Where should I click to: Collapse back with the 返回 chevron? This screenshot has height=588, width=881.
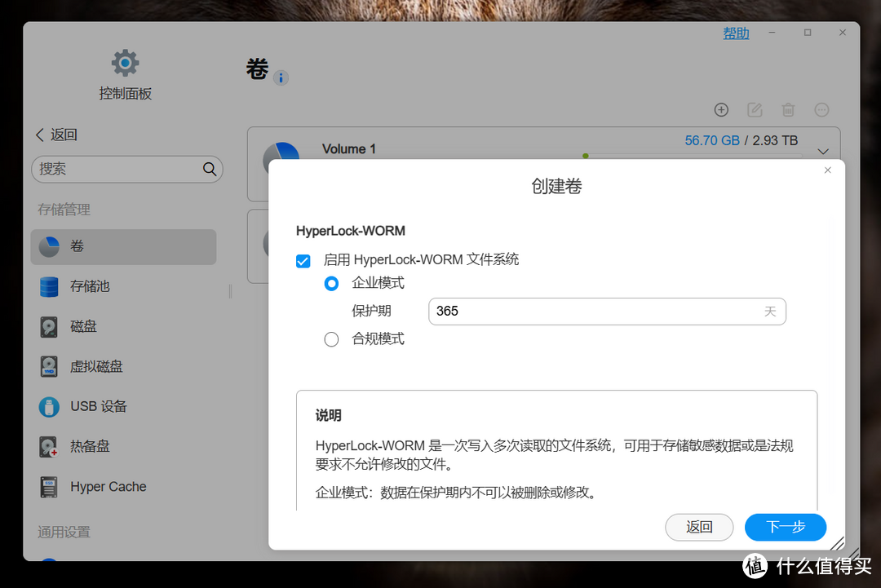[x=40, y=134]
